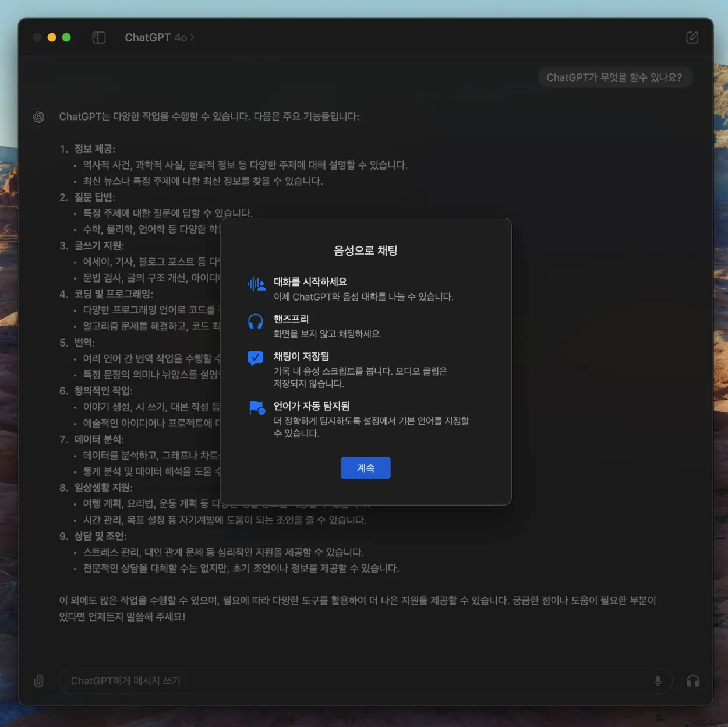Click list heading '7. 데이터 분석:'
The image size is (728, 727).
(92, 439)
